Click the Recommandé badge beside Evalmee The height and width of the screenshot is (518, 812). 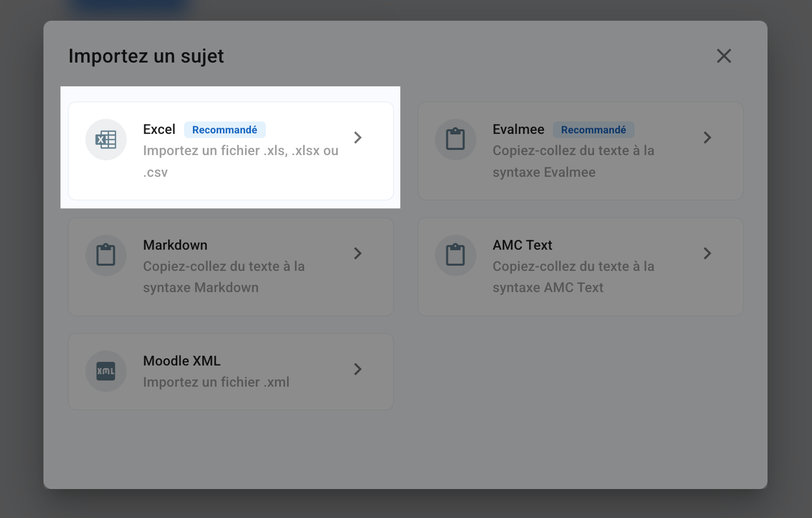click(x=594, y=130)
